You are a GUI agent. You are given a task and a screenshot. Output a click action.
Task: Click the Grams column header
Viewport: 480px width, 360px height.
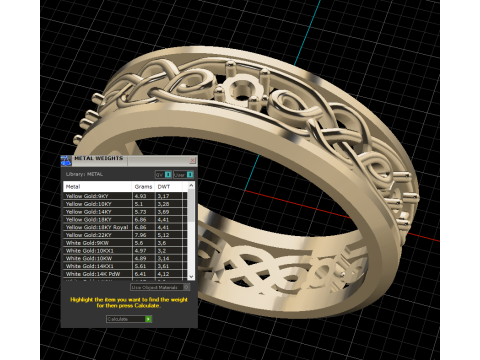(144, 186)
